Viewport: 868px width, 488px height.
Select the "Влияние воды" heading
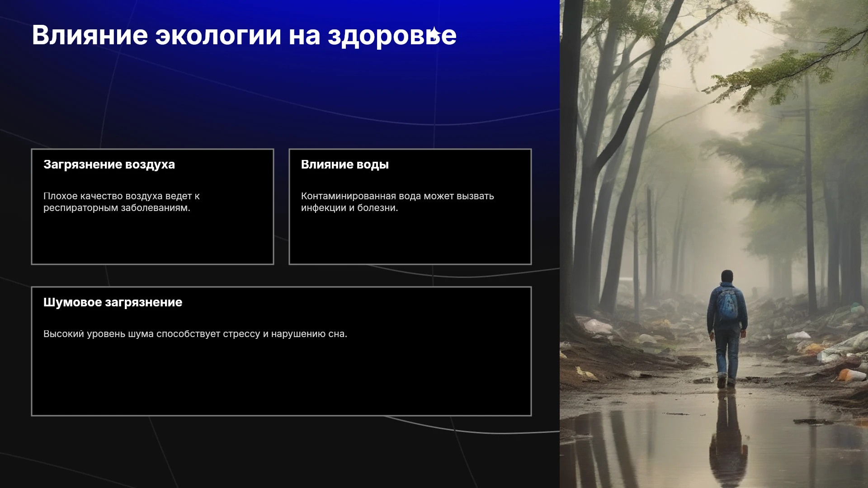344,164
